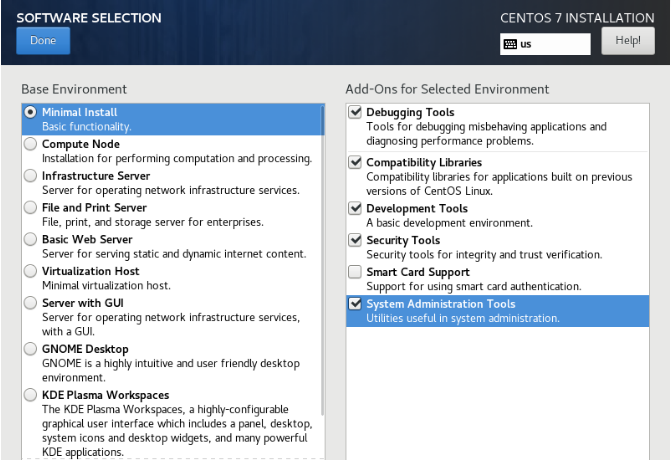Select KDE Plasma Workspaces radio button
Screen dimensions: 671x460
pos(30,395)
